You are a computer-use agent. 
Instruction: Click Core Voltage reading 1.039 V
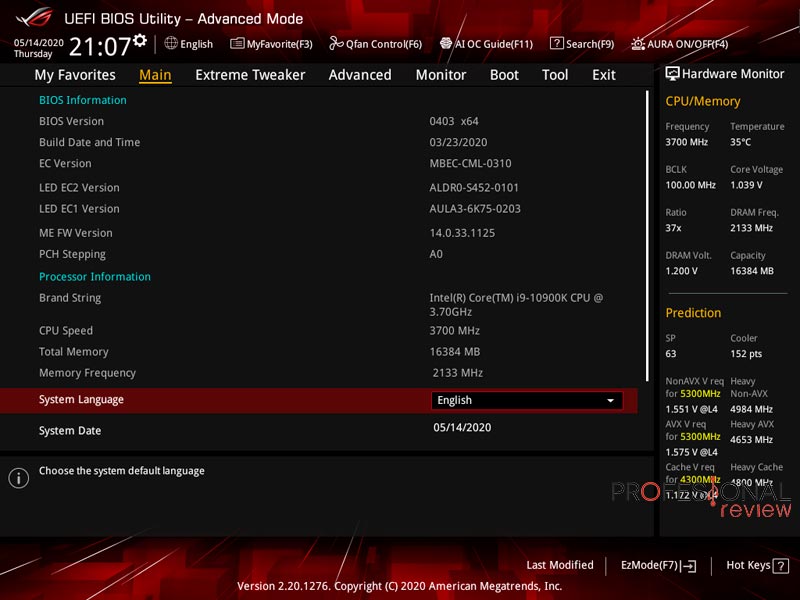pyautogui.click(x=746, y=185)
